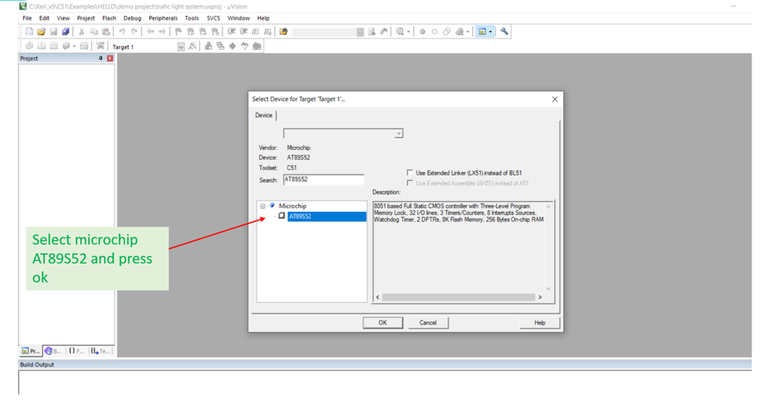Click the Find in Files folder icon
The height and width of the screenshot is (405, 768).
pos(283,31)
